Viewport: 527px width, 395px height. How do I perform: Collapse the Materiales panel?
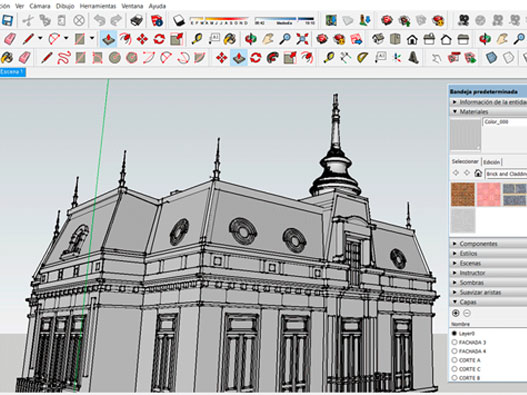pyautogui.click(x=488, y=112)
